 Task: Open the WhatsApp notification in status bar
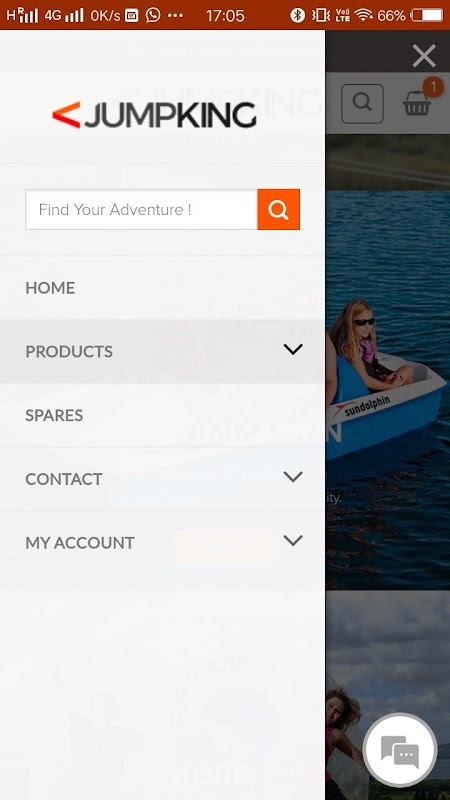click(x=153, y=15)
